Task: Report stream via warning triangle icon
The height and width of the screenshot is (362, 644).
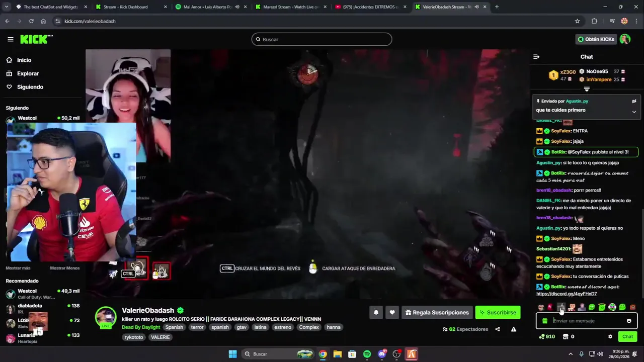Action: point(514,329)
